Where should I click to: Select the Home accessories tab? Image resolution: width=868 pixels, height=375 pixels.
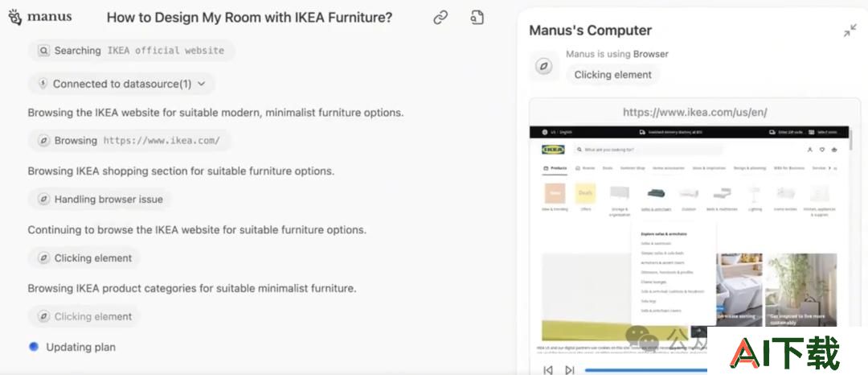pyautogui.click(x=668, y=168)
